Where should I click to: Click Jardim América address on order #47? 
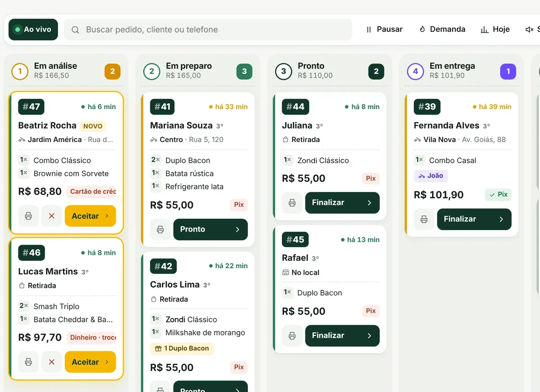tap(66, 139)
